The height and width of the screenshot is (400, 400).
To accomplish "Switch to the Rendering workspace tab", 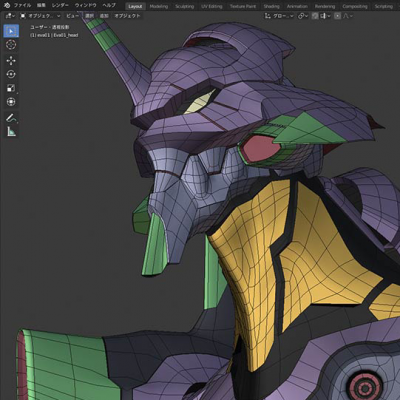I will click(x=325, y=6).
